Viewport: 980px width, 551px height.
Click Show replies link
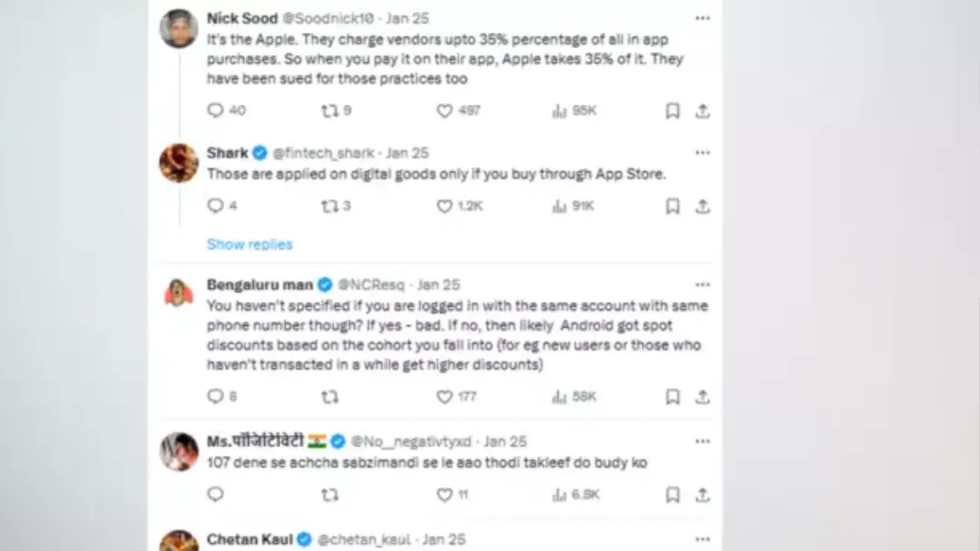tap(250, 244)
